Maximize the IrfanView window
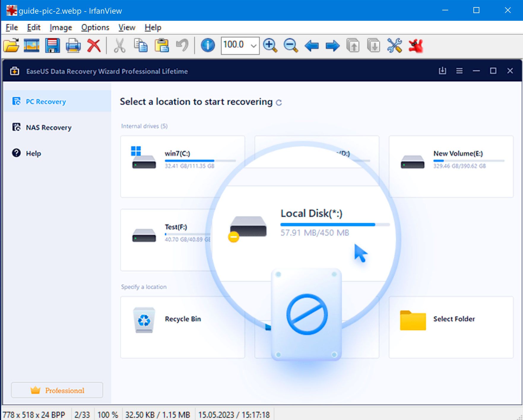The width and height of the screenshot is (523, 420). tap(476, 10)
